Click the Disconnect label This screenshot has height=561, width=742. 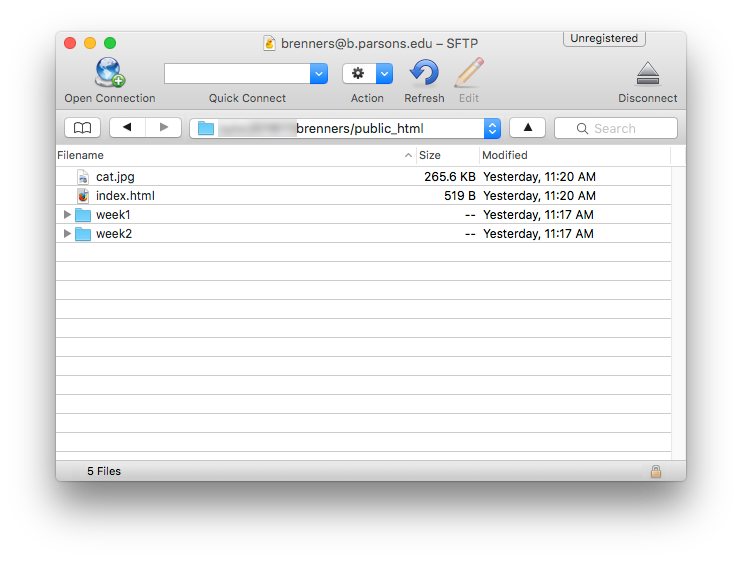pos(648,98)
